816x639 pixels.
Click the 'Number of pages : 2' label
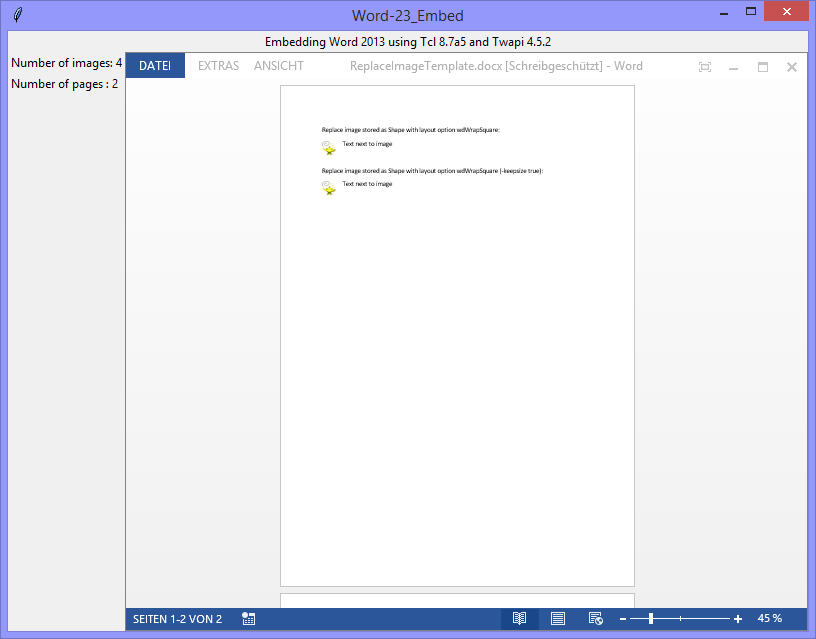(65, 84)
